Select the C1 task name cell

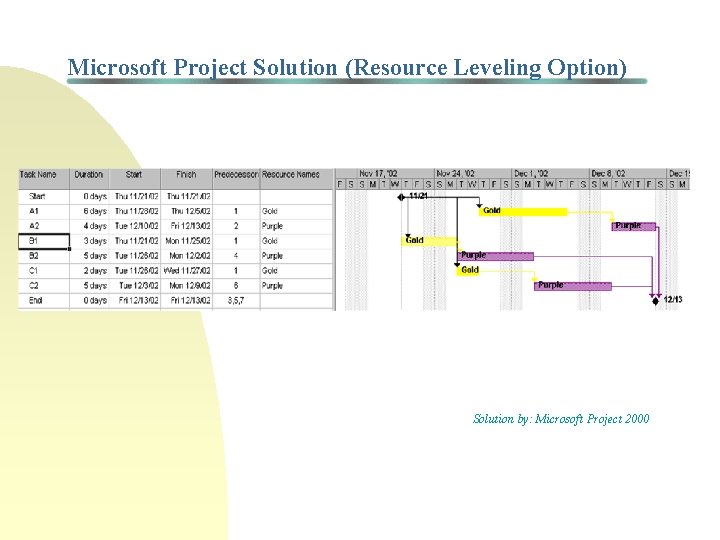click(x=44, y=271)
